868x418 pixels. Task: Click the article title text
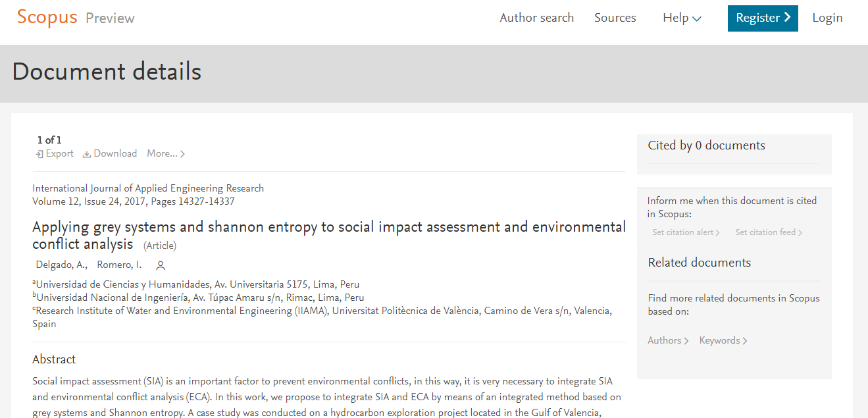329,235
